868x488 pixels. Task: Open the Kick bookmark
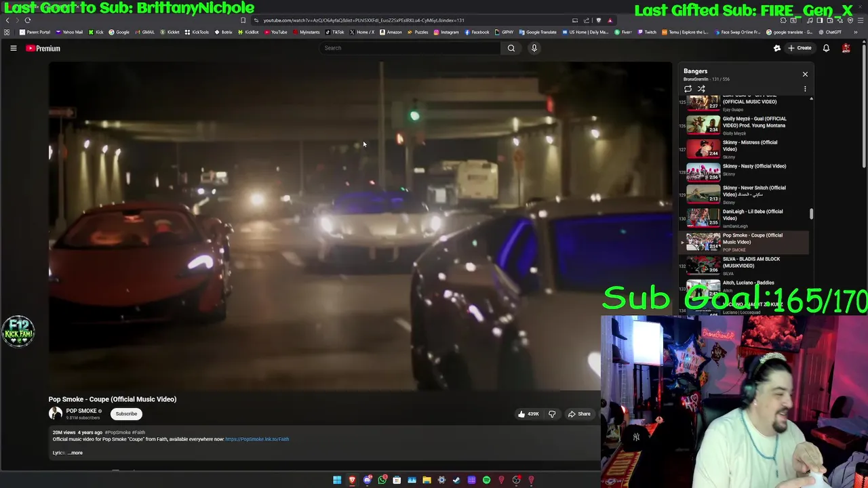click(x=96, y=32)
